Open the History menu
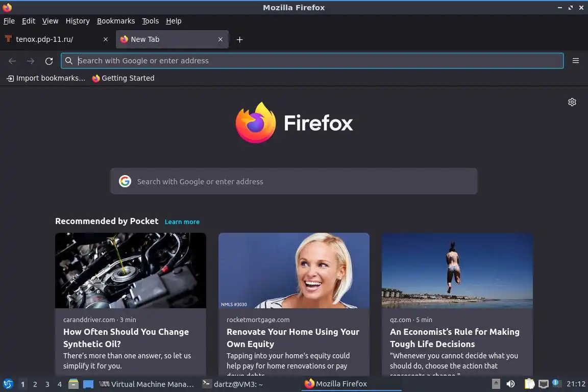Image resolution: width=588 pixels, height=392 pixels. (78, 21)
